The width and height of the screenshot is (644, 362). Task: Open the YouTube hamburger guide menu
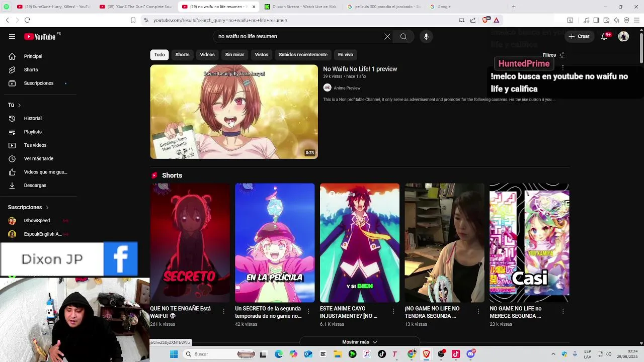coord(12,36)
